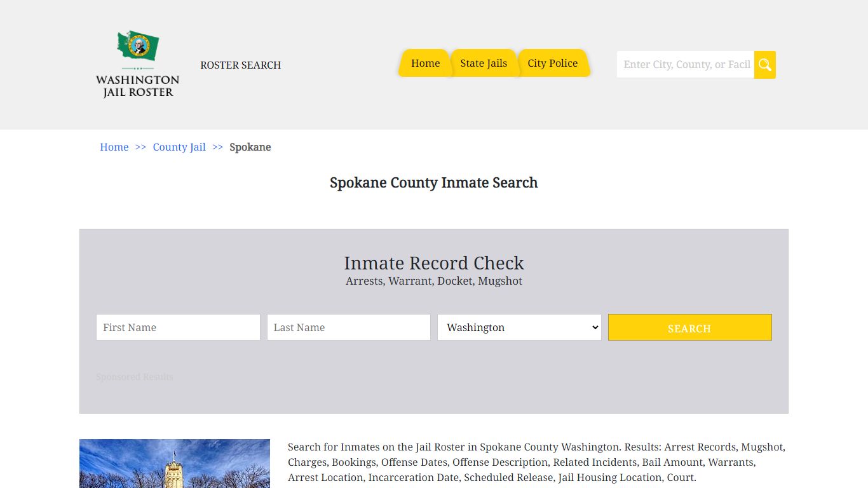868x488 pixels.
Task: Open the City Police navigation tab
Action: click(553, 63)
